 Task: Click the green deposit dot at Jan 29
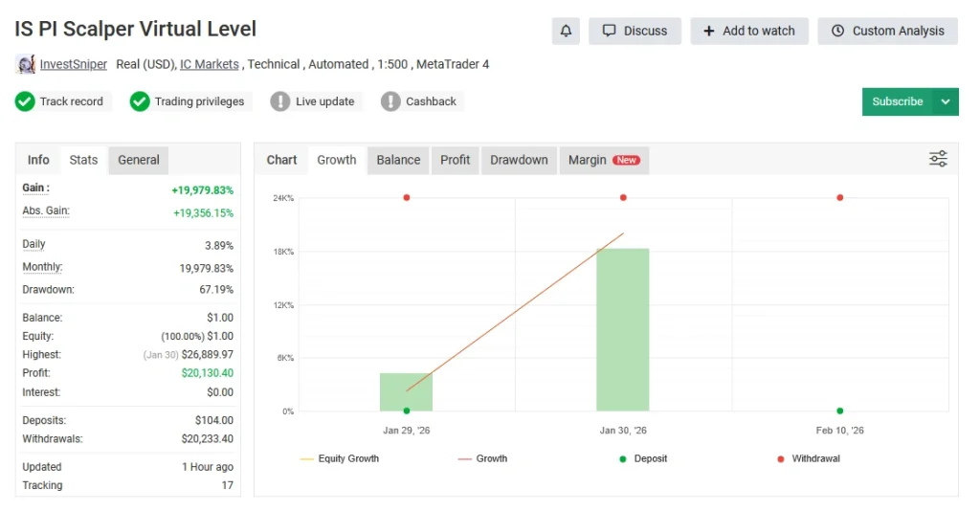click(x=407, y=411)
